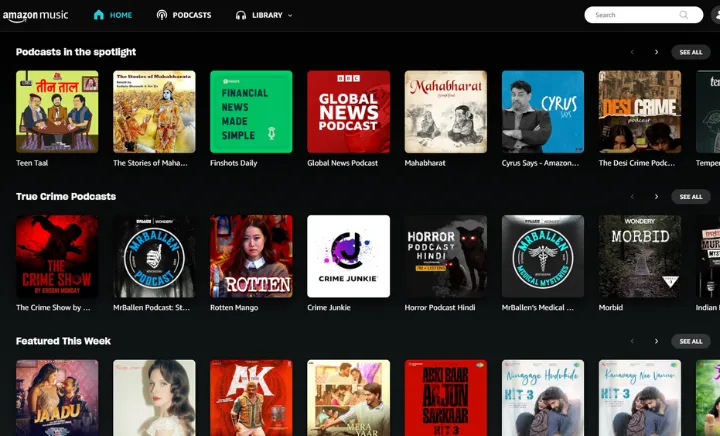Click the Stories of Maha... title
This screenshot has height=436, width=720.
[150, 163]
